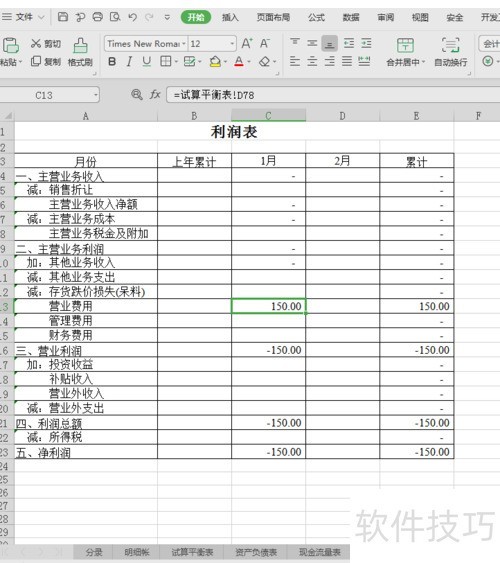
Task: Align cell content to vertical middle
Action: tap(312, 43)
